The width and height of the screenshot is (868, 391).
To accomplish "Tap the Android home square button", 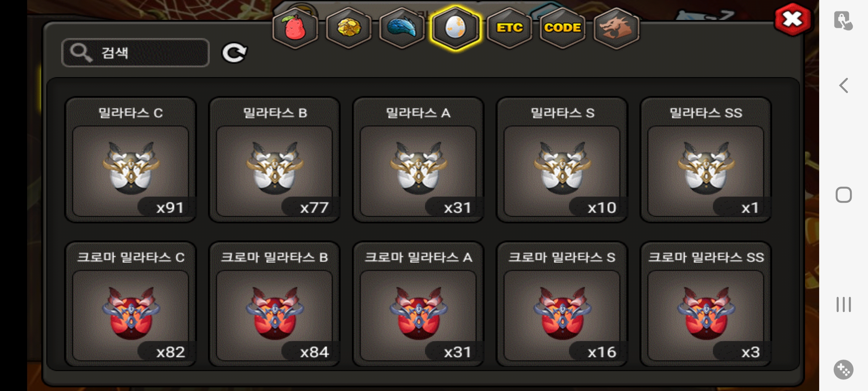I will pyautogui.click(x=843, y=195).
